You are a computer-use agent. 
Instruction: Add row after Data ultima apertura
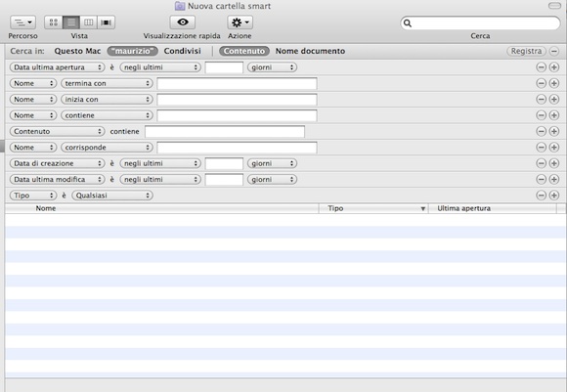554,67
